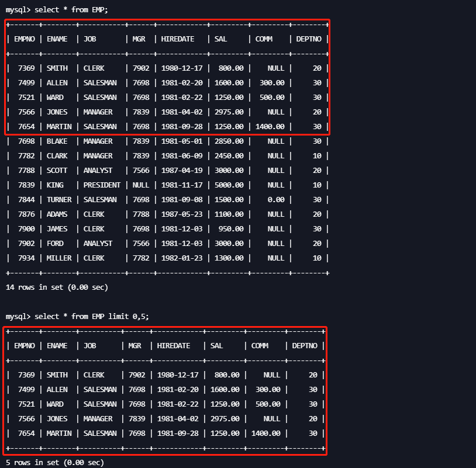This screenshot has height=468, width=476.
Task: Click employee number 7934
Action: pyautogui.click(x=26, y=258)
